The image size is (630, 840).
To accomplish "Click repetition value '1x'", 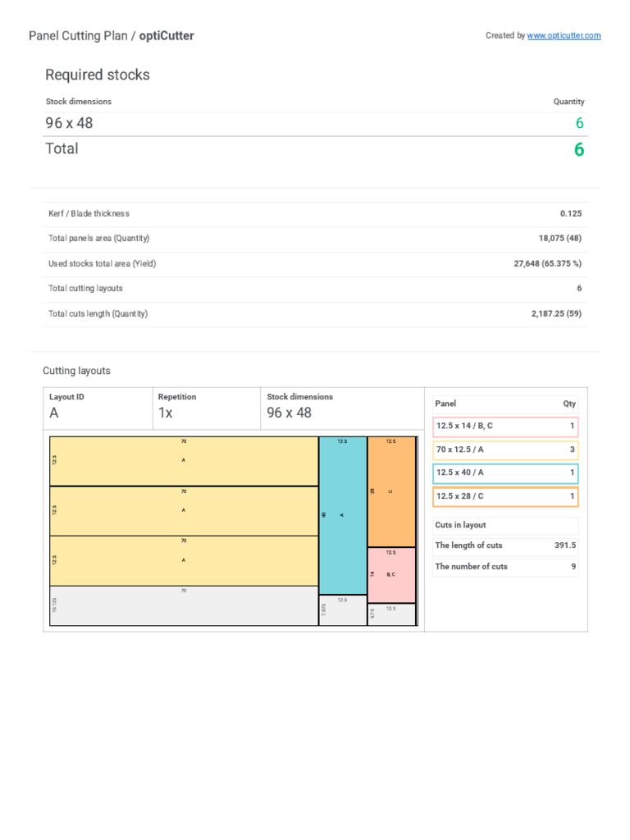I will pos(166,413).
